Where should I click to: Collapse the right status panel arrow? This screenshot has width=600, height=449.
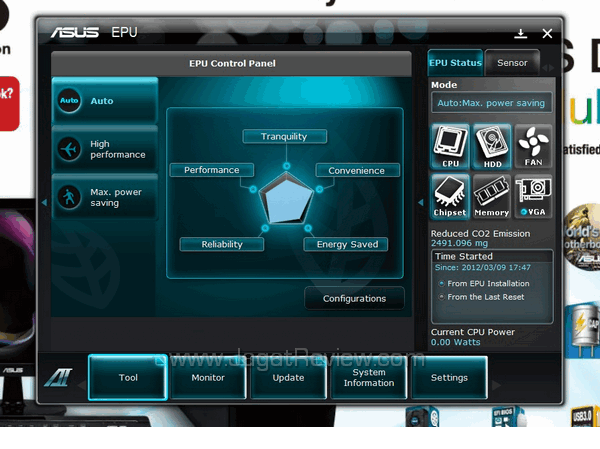click(x=421, y=202)
